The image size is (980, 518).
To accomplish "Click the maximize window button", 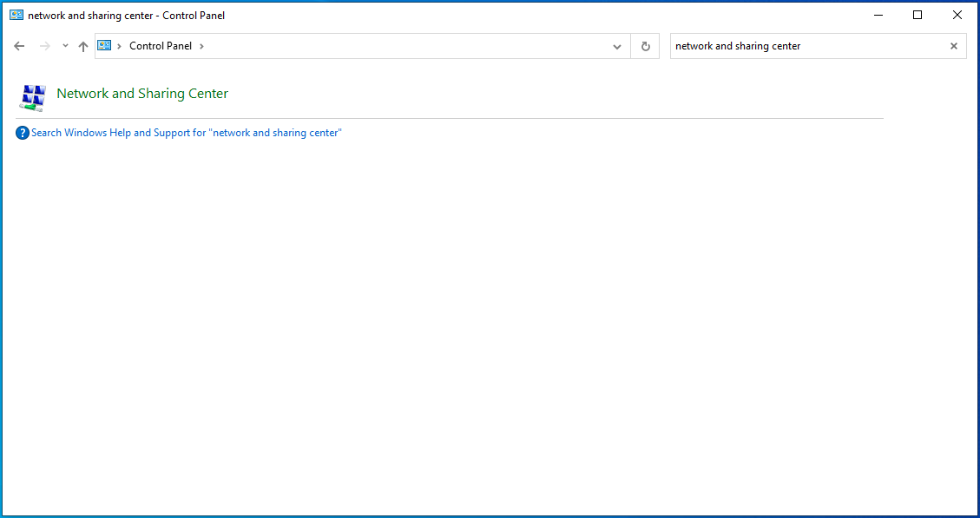I will pos(917,15).
